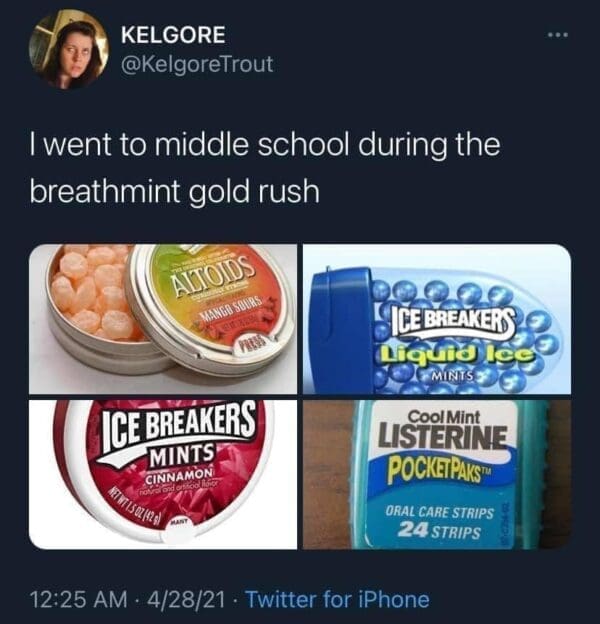Open the three-dot more options menu
The width and height of the screenshot is (600, 624).
[x=558, y=35]
